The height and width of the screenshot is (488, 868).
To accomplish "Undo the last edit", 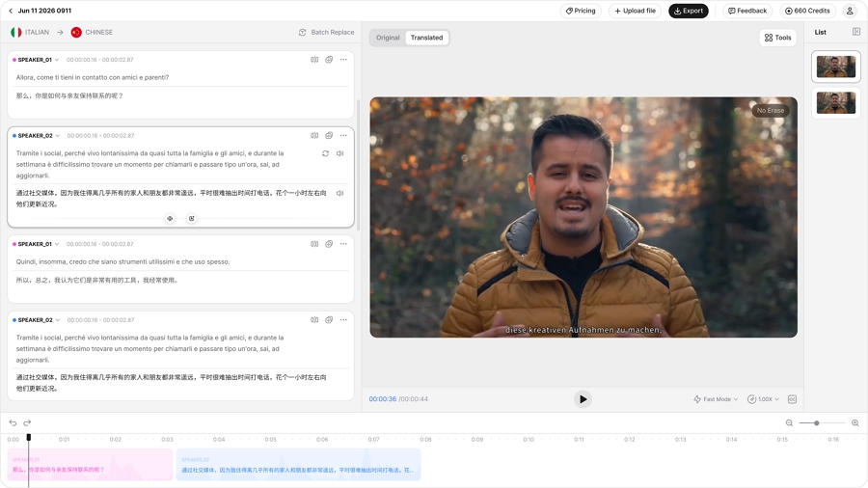I will pyautogui.click(x=13, y=422).
